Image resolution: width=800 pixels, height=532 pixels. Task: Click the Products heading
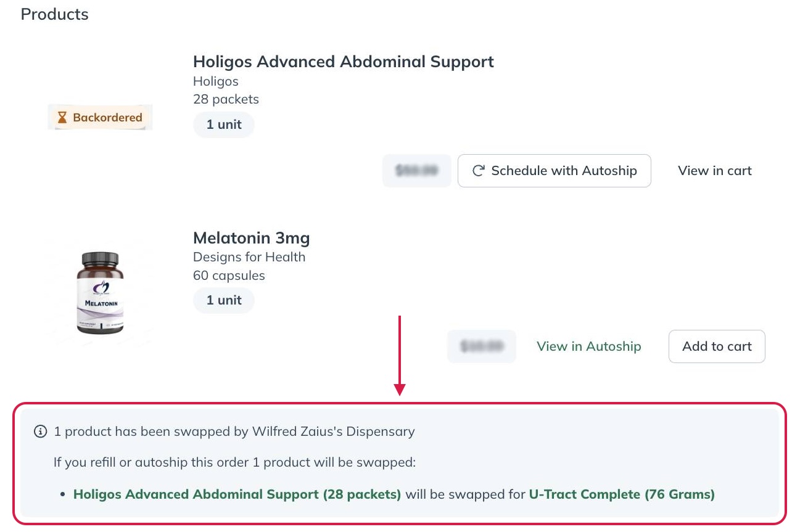(x=54, y=14)
